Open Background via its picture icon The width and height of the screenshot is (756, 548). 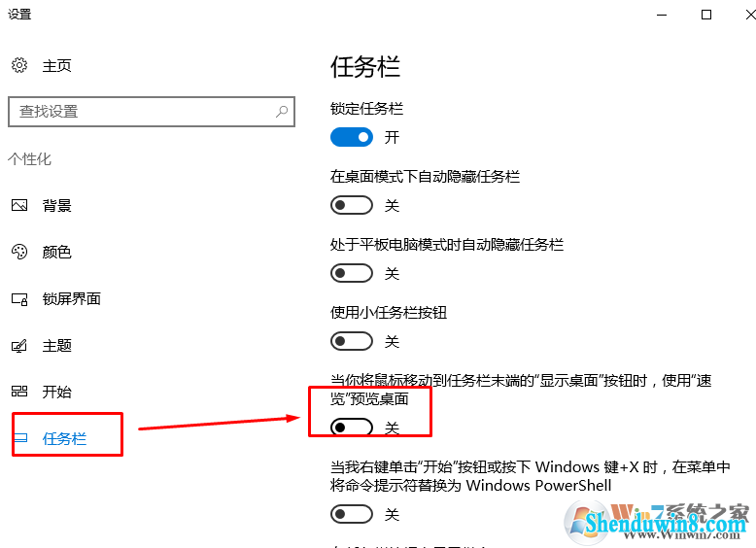[x=19, y=206]
